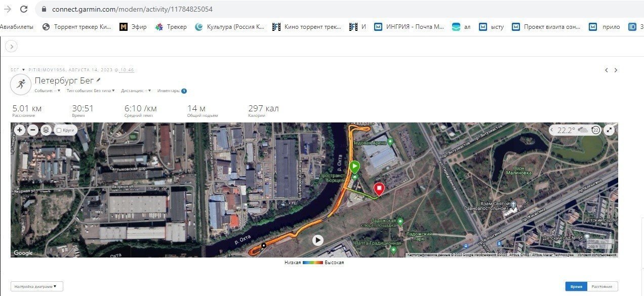Click the green start marker on the route
The height and width of the screenshot is (296, 644).
click(x=355, y=166)
